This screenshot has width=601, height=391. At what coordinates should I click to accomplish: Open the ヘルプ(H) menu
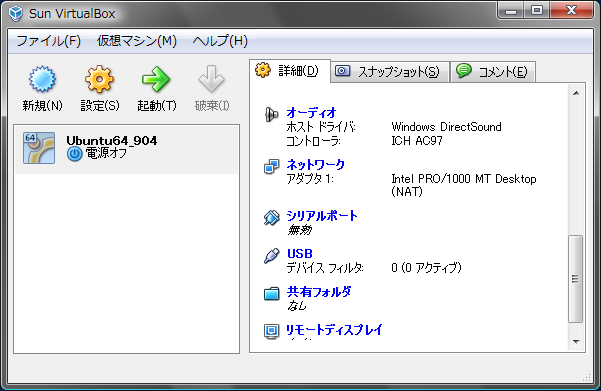[220, 41]
